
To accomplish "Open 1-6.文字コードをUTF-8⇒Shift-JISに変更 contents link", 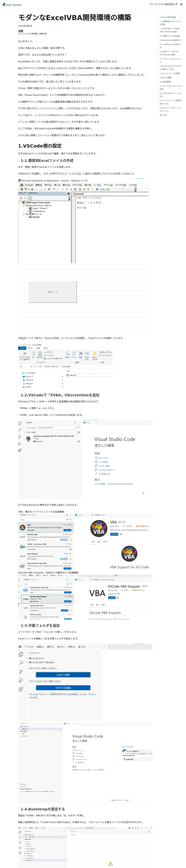I will 169,53.
